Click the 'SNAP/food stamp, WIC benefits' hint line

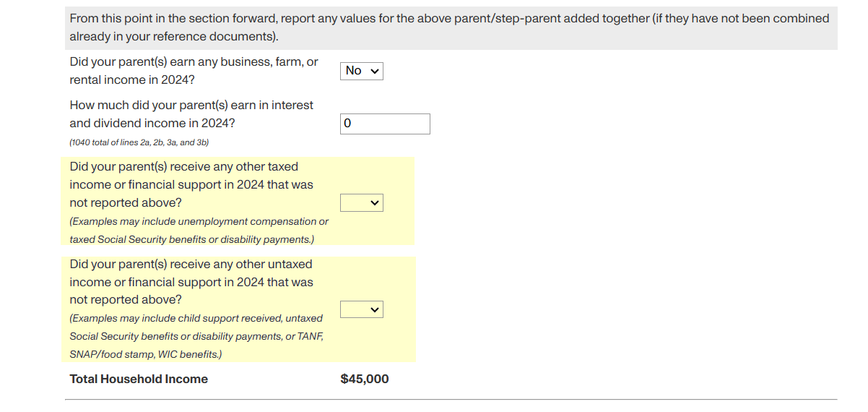[x=146, y=354]
